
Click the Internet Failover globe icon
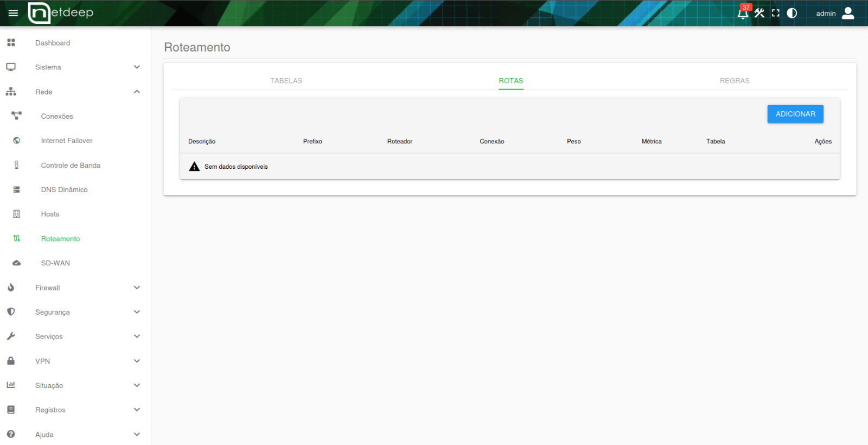[x=17, y=141]
